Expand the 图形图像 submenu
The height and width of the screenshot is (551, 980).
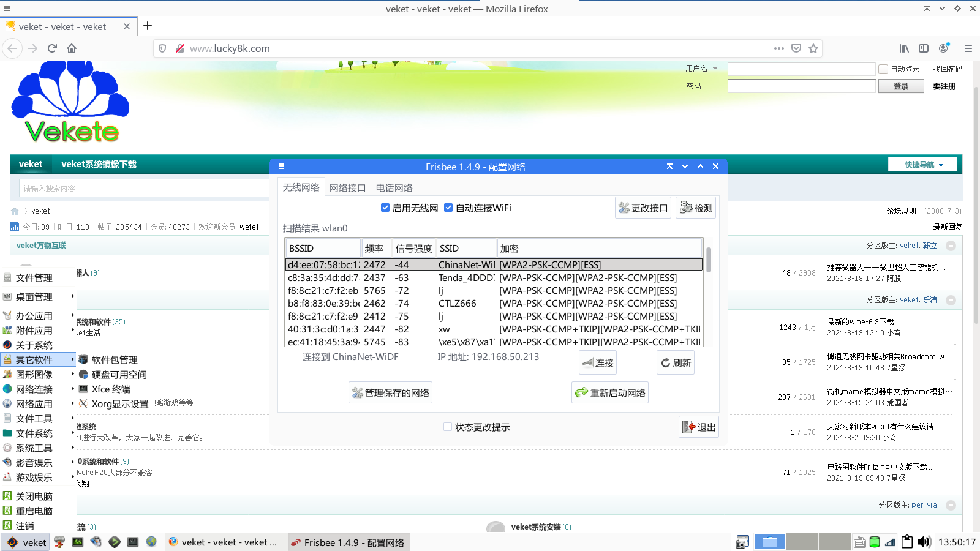tap(38, 375)
